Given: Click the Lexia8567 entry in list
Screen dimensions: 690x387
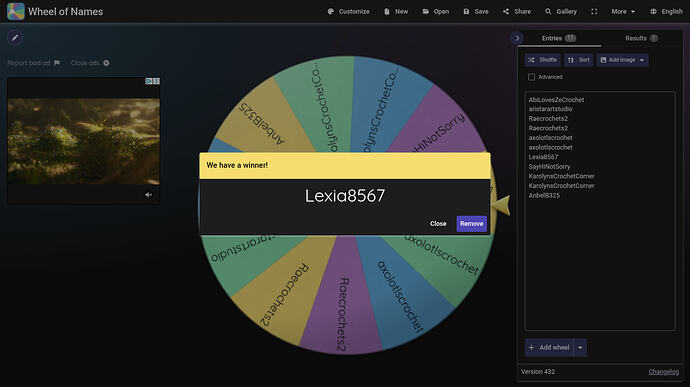Looking at the screenshot, I should (543, 157).
